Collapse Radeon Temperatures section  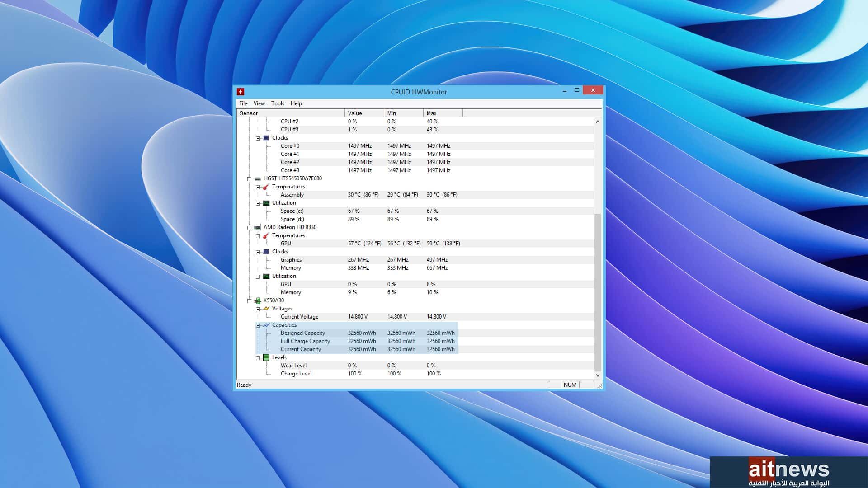pyautogui.click(x=258, y=236)
